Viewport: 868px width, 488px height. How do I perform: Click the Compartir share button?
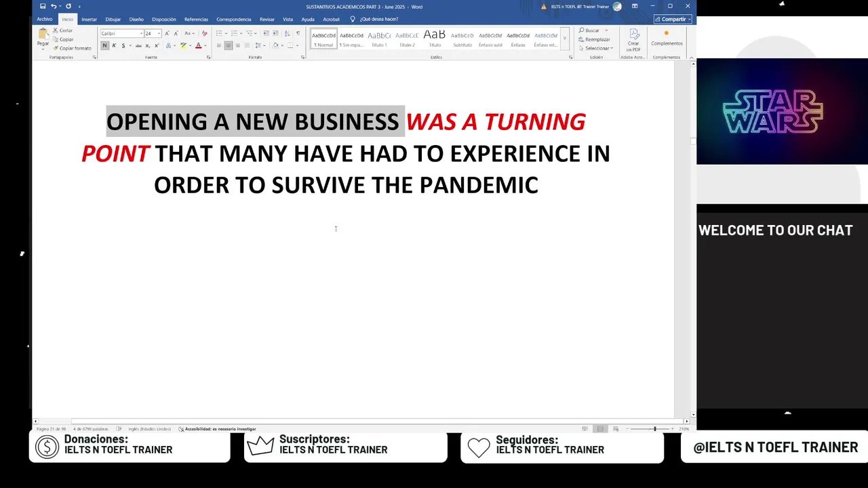pos(673,19)
